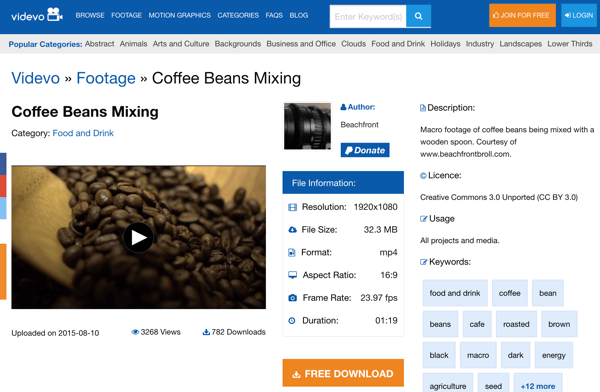Screen dimensions: 600x392
Task: Click the Author person icon
Action: pos(343,107)
